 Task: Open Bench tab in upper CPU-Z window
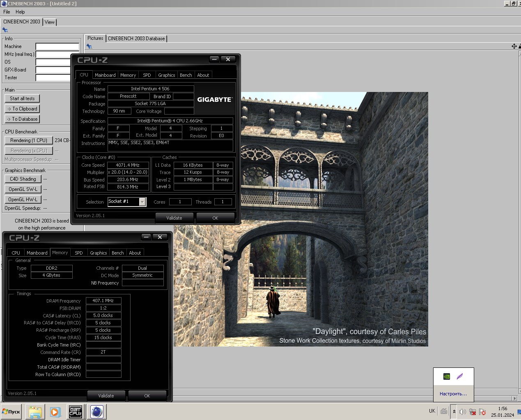click(x=186, y=75)
